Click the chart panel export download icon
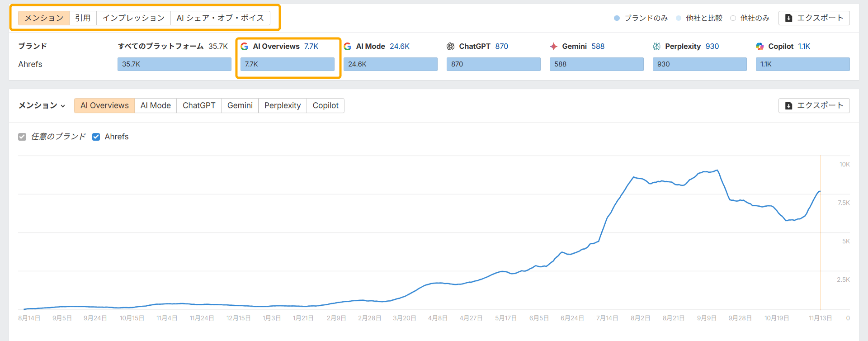The image size is (868, 341). click(x=789, y=105)
